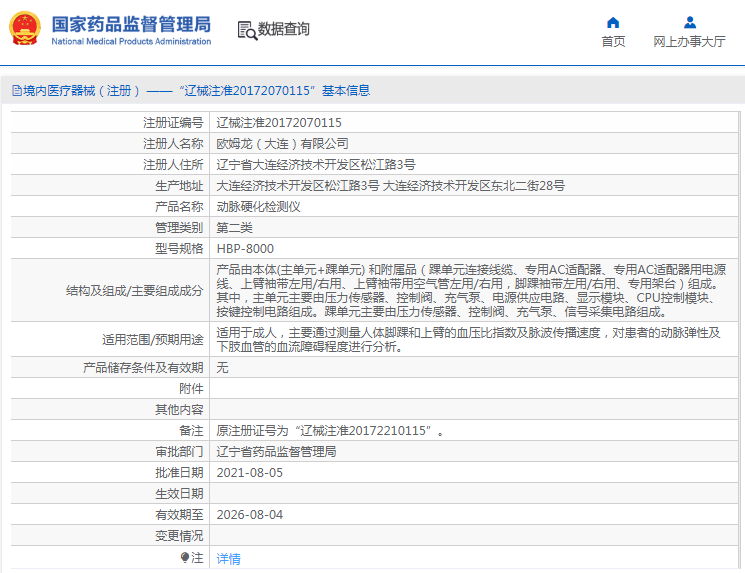Click the bullet icon beside 注

pyautogui.click(x=185, y=557)
